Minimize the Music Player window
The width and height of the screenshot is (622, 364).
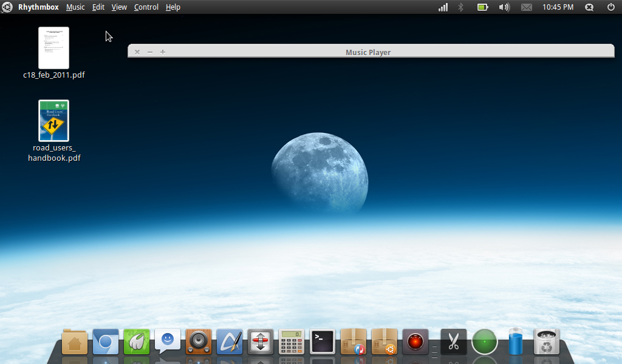(x=150, y=52)
